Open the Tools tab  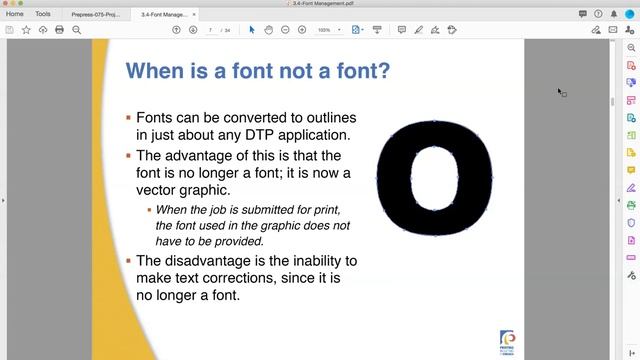point(43,14)
